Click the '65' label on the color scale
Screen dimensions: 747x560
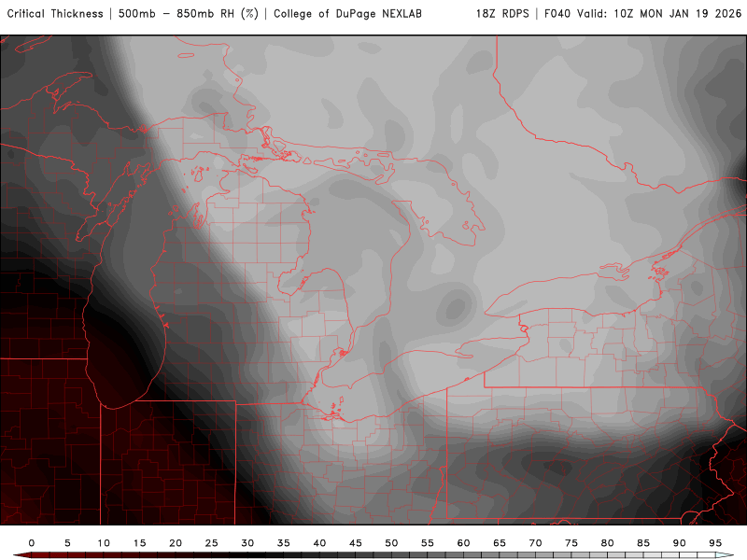tap(500, 543)
